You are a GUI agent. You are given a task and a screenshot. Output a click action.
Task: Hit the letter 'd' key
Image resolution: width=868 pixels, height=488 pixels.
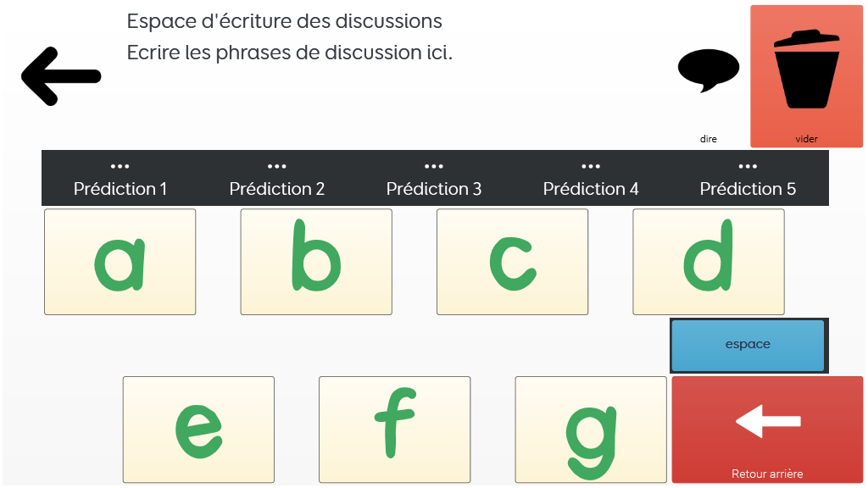click(x=709, y=262)
